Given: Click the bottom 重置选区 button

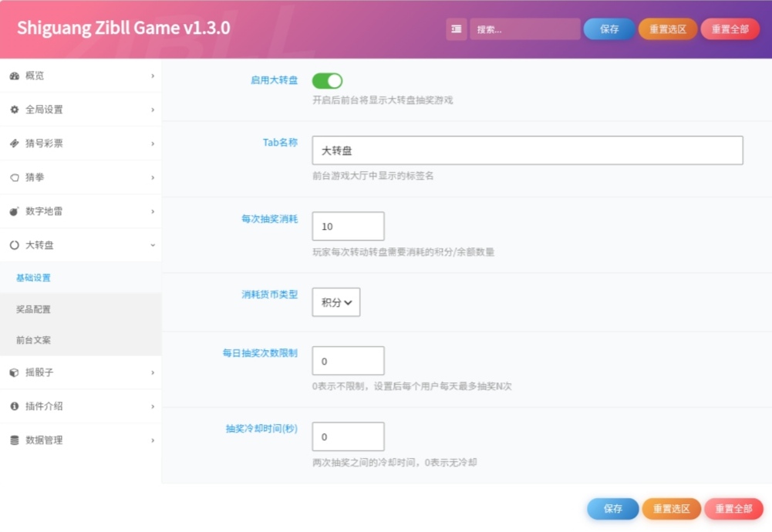Looking at the screenshot, I should 671,509.
